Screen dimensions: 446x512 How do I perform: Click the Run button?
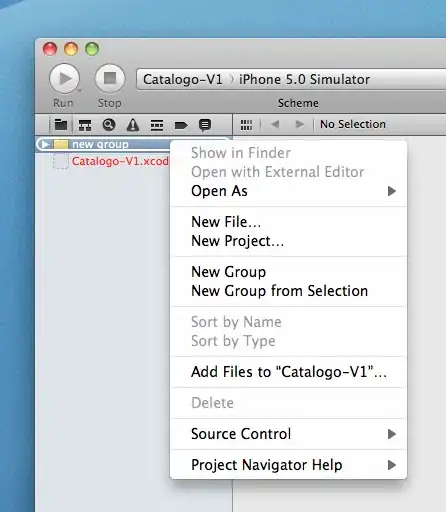[x=65, y=79]
